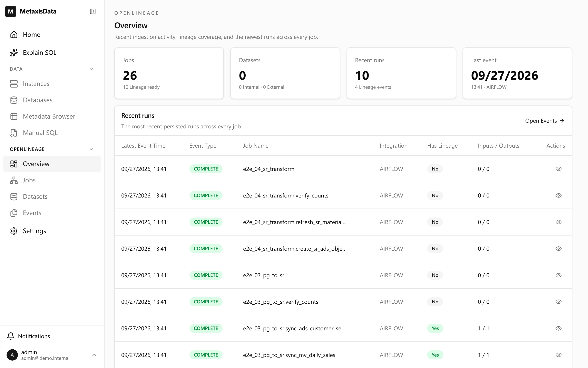Click the Metadata Browser icon
Viewport: 588px width, 368px height.
[14, 116]
